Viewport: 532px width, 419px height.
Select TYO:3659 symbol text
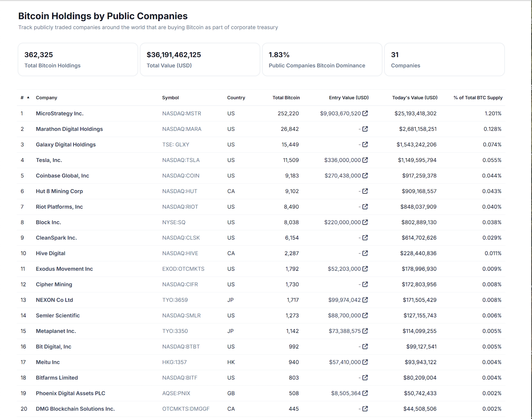(x=175, y=300)
